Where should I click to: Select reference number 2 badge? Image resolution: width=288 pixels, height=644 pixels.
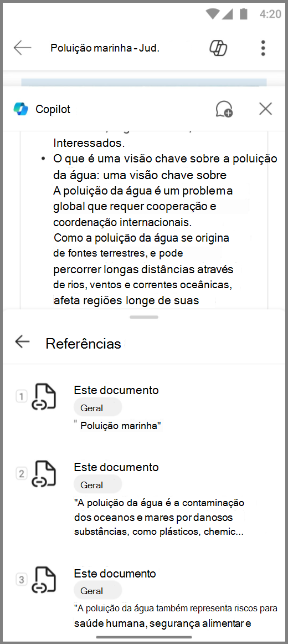pyautogui.click(x=22, y=473)
